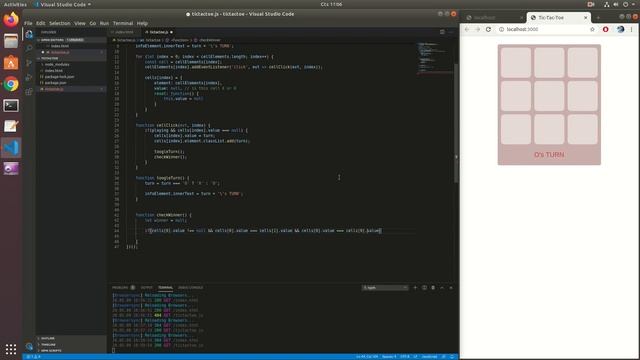Split the terminal panel
Image resolution: width=640 pixels, height=360 pixels.
[424, 288]
